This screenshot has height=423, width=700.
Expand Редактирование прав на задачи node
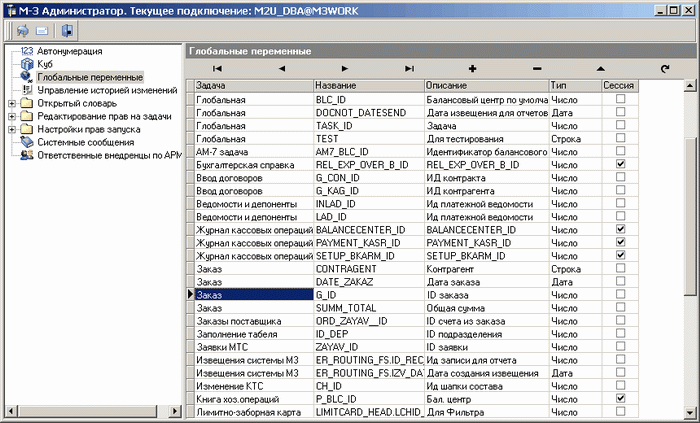11,116
